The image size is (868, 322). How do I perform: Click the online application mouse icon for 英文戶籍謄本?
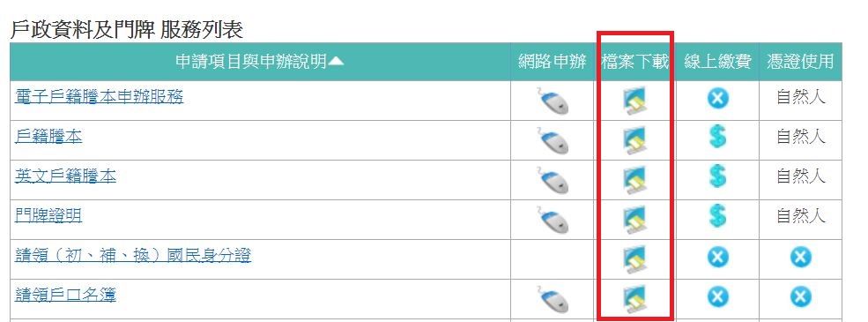coord(553,181)
